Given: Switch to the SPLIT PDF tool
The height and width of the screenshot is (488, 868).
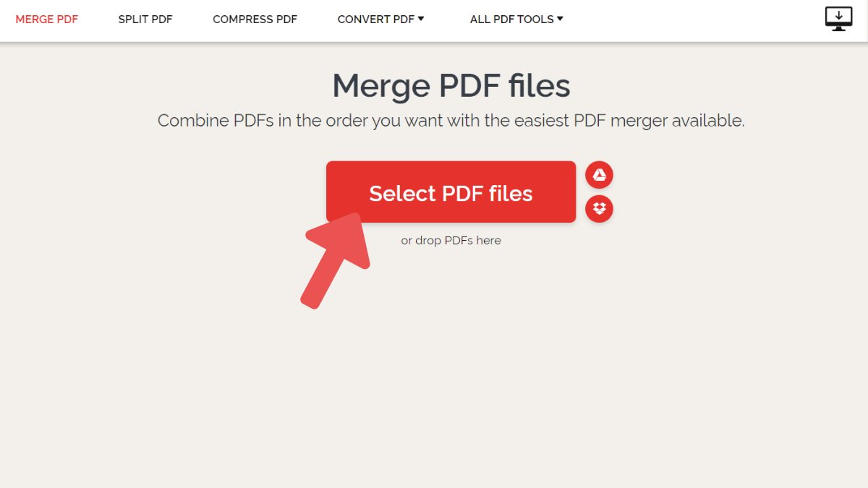Looking at the screenshot, I should tap(145, 19).
